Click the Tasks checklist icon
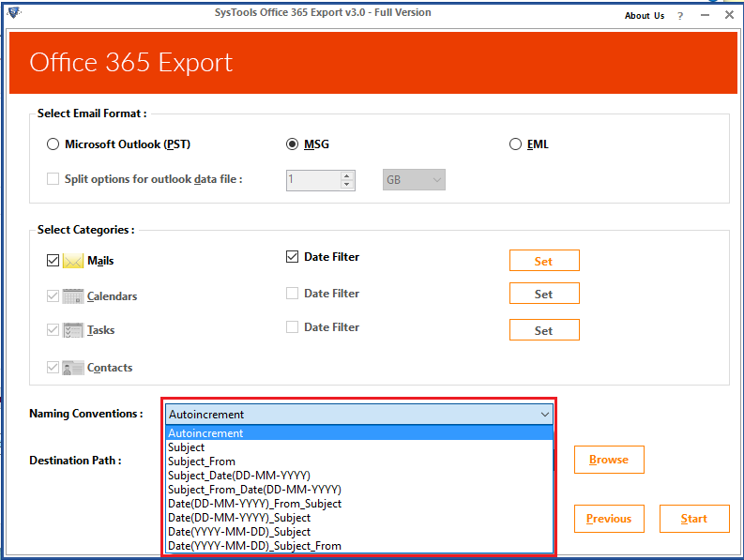The width and height of the screenshot is (744, 560). tap(73, 330)
